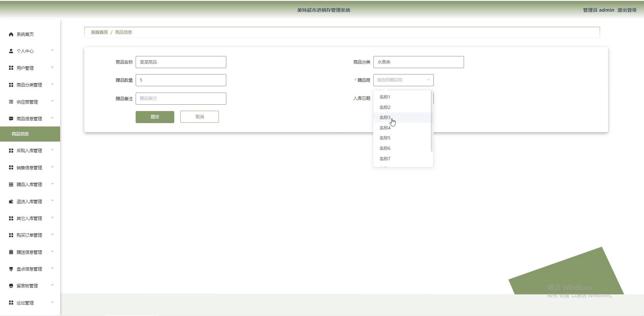Click the 商品信息 breadcrumb text

coord(124,32)
